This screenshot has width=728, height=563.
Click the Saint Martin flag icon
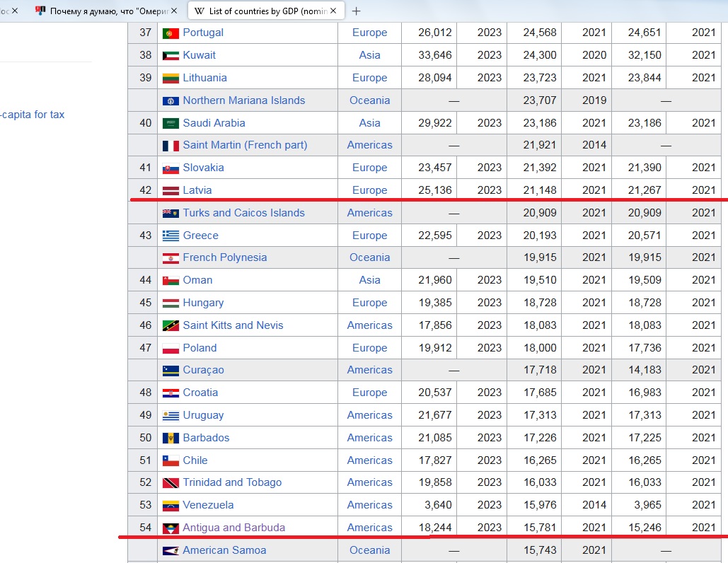point(171,146)
